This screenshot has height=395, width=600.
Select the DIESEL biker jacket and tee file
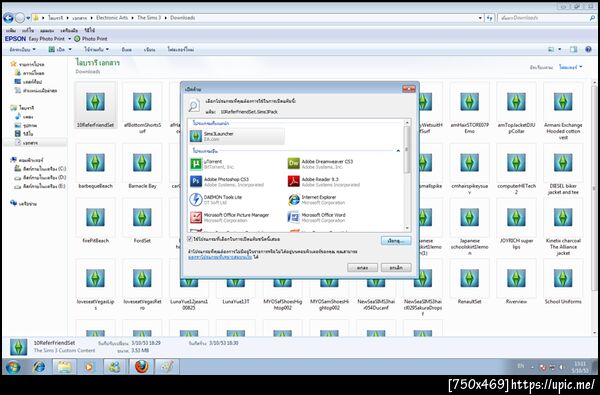563,170
